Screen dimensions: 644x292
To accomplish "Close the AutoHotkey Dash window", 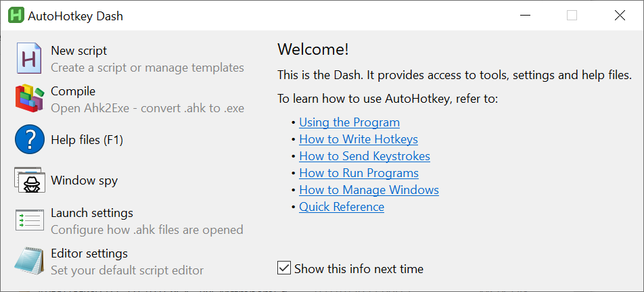I will pos(620,16).
